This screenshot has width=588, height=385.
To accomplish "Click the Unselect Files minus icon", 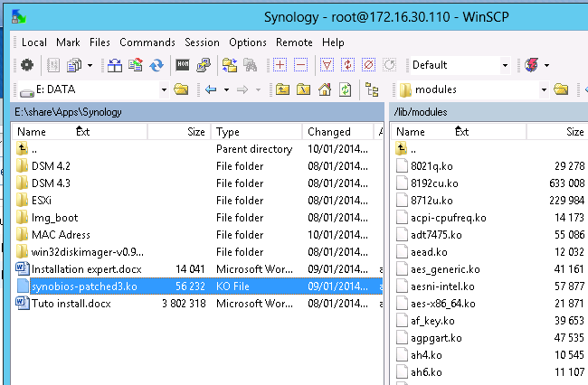I will [300, 65].
